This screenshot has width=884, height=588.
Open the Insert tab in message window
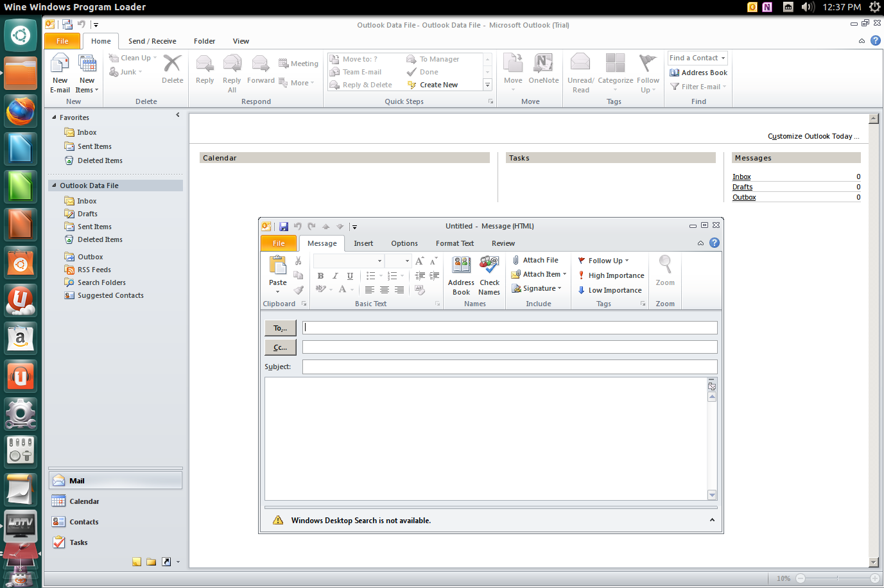coord(363,243)
